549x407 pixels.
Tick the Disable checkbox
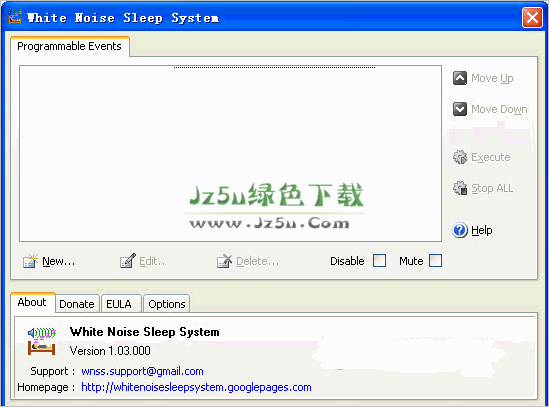coord(379,261)
